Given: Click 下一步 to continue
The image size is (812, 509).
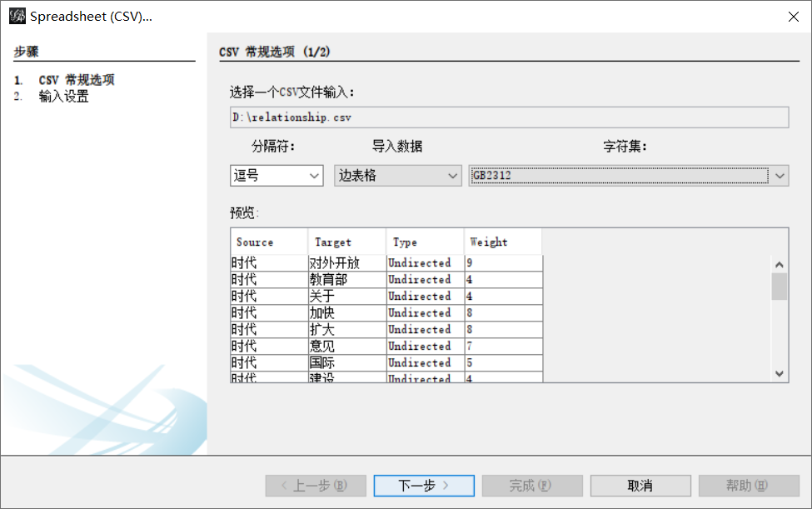Looking at the screenshot, I should 424,486.
